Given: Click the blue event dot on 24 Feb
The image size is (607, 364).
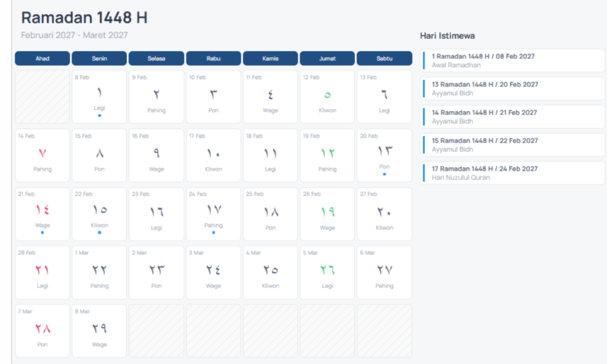Looking at the screenshot, I should click(x=213, y=232).
